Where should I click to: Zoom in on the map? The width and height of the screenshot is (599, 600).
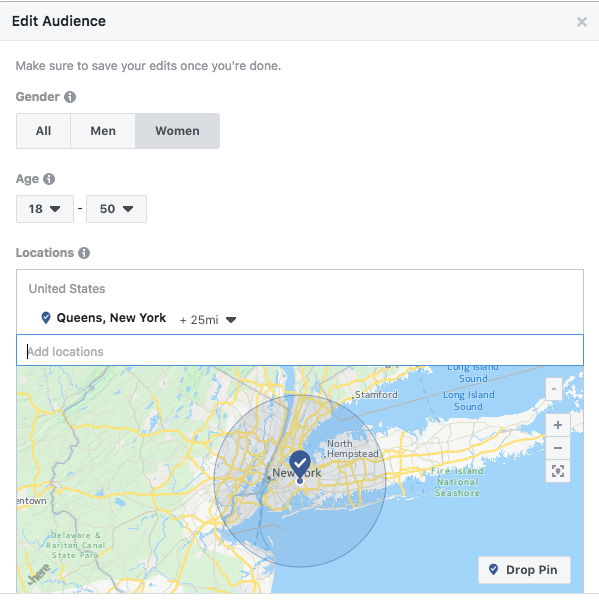click(x=558, y=425)
